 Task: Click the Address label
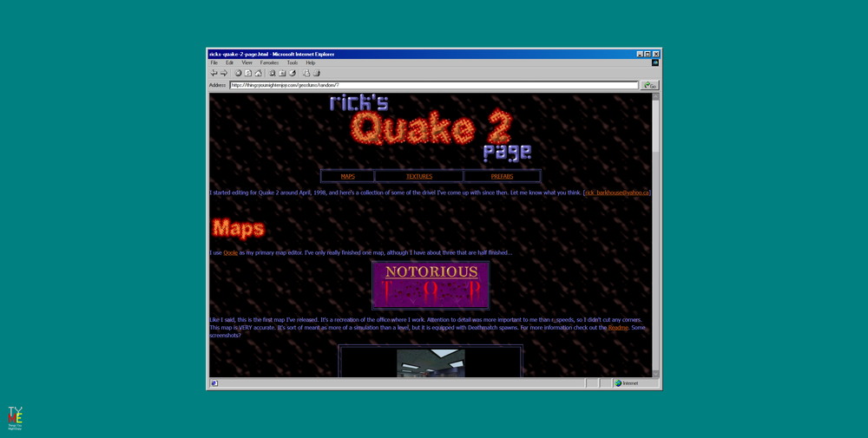(x=218, y=85)
